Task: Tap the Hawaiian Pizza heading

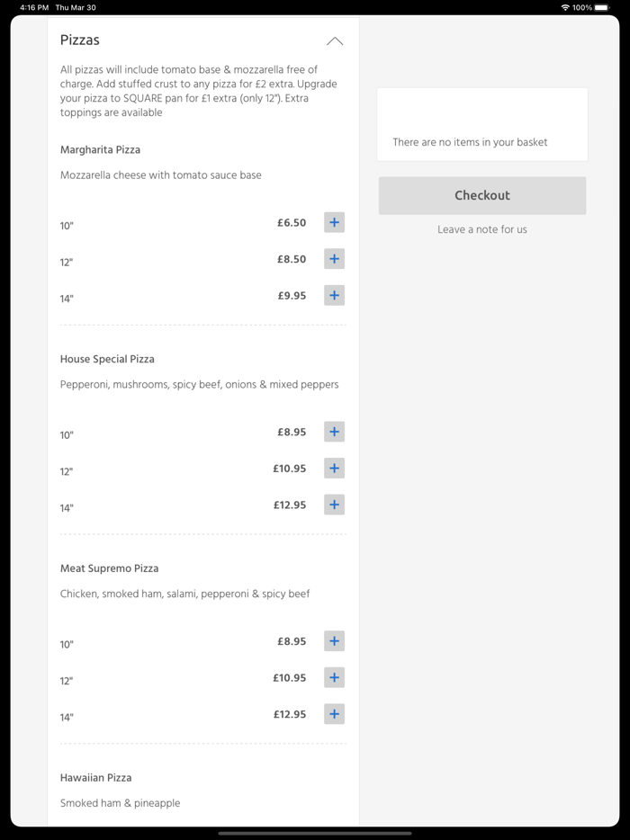Action: coord(95,778)
